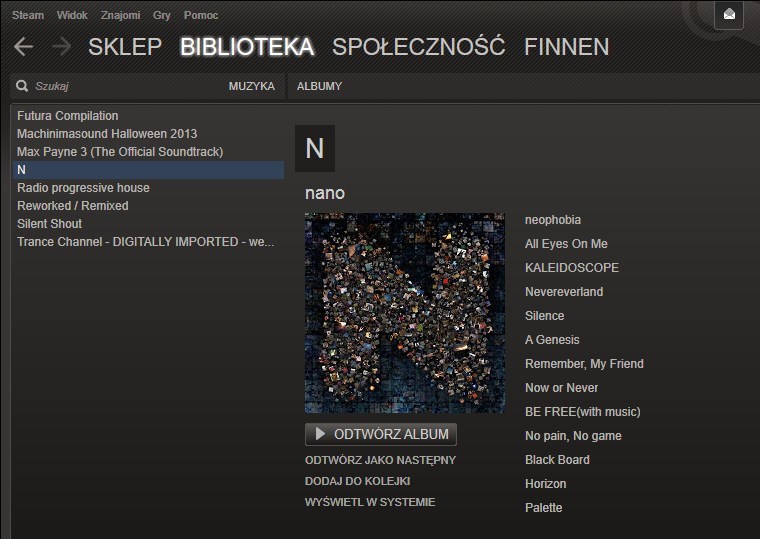Viewport: 760px width, 539px height.
Task: Select Machinimasound Halloween 2013 album
Action: tap(148, 134)
